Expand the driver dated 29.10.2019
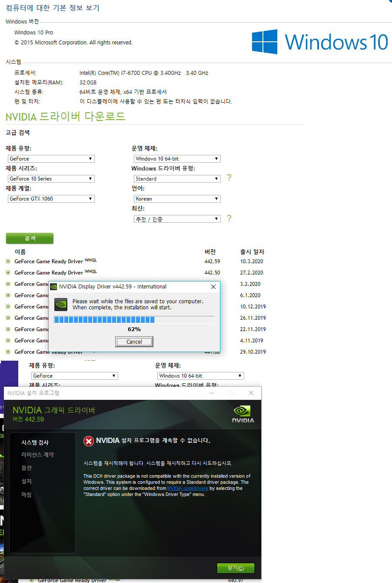 [8, 352]
